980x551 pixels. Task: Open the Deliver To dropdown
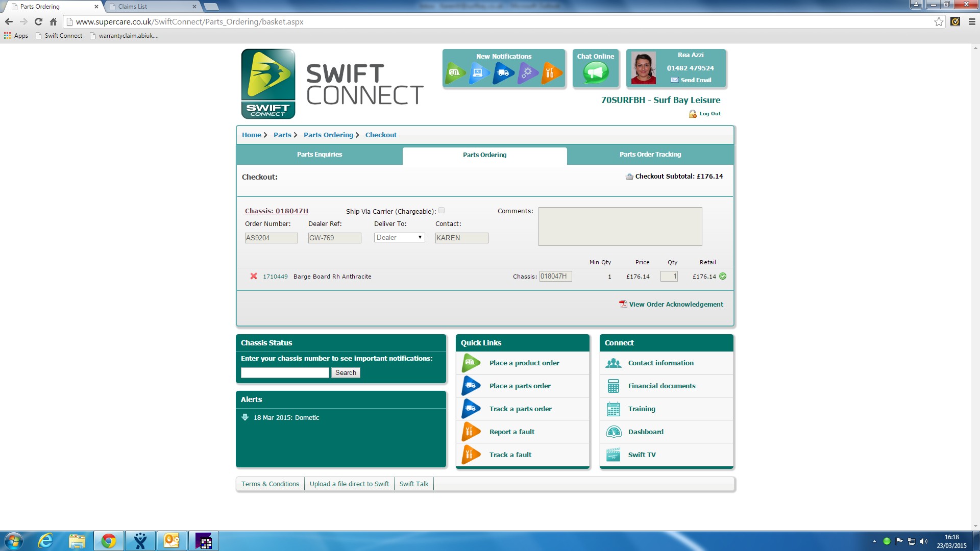coord(399,237)
